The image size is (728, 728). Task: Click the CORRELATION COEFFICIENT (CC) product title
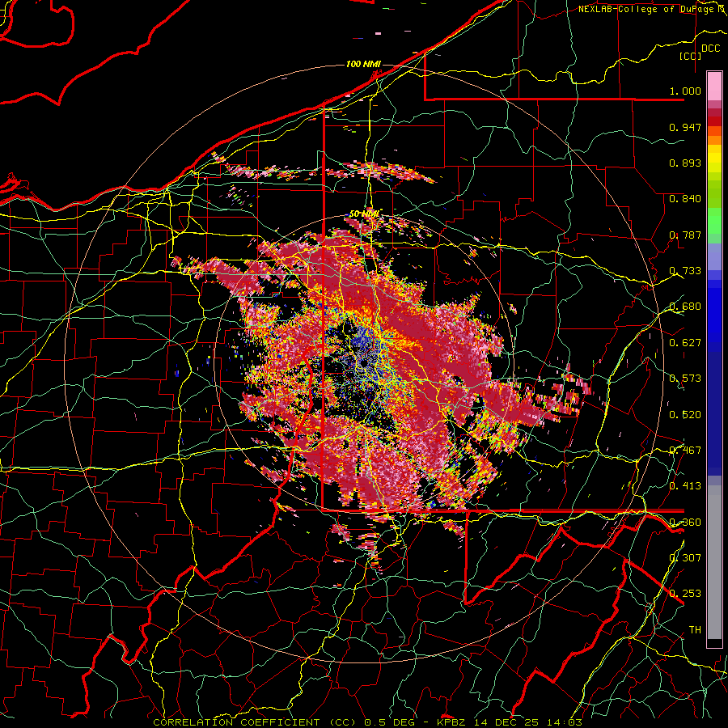click(x=255, y=722)
